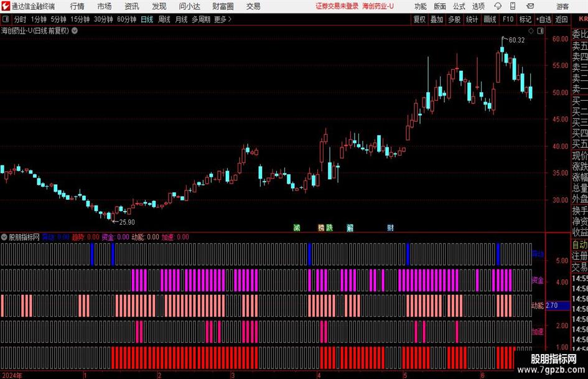Click the 委比 row in quote panel
Viewport: 588px width, 379px height.
coord(580,34)
